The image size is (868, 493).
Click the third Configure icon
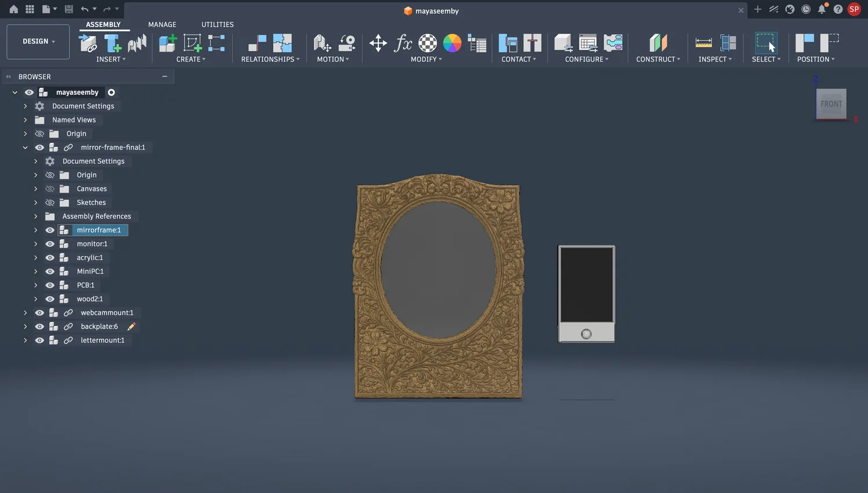pos(613,43)
